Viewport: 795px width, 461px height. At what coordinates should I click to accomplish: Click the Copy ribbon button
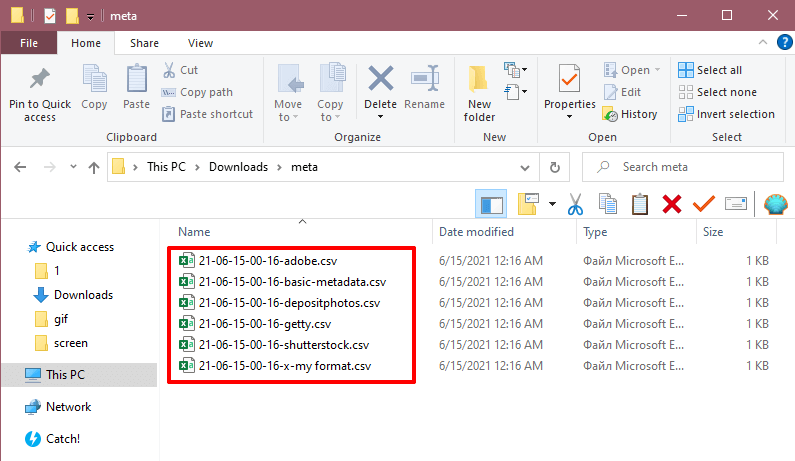pyautogui.click(x=94, y=88)
